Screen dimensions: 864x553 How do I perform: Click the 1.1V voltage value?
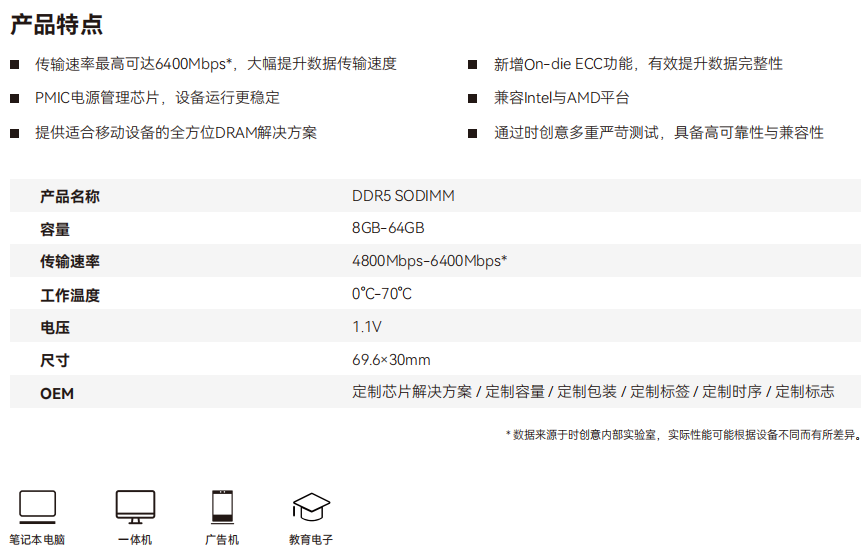click(367, 327)
